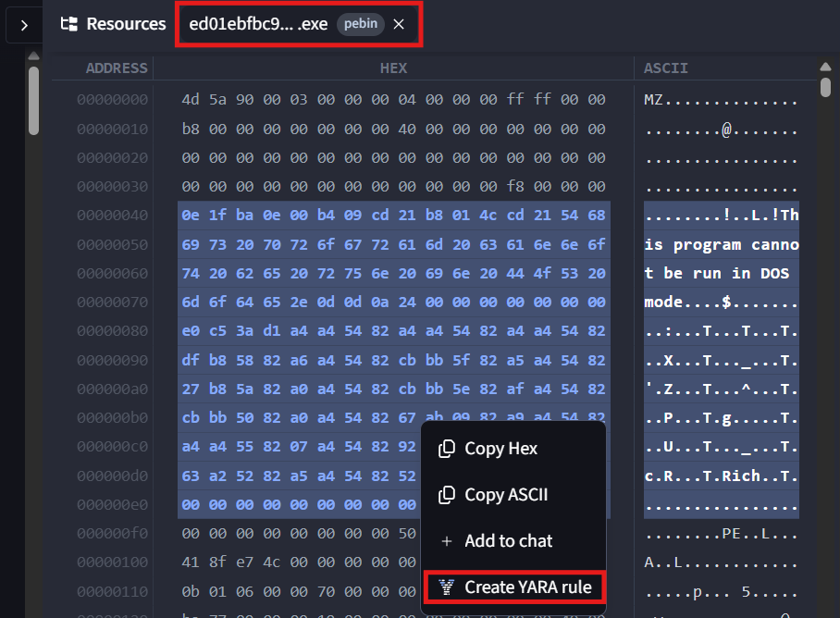The image size is (840, 618).
Task: Click the Resources panel title
Action: click(126, 24)
